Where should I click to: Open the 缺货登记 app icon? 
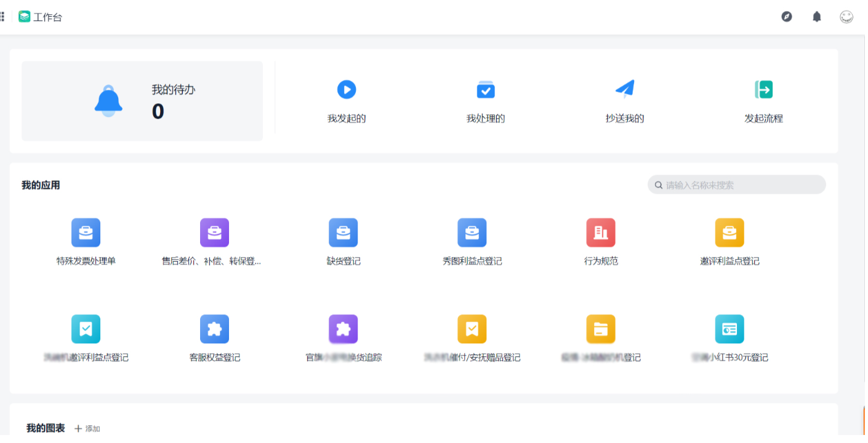(x=343, y=233)
